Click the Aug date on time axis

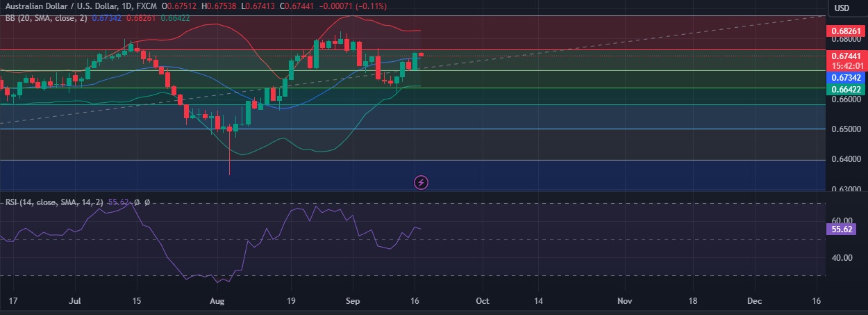217,301
